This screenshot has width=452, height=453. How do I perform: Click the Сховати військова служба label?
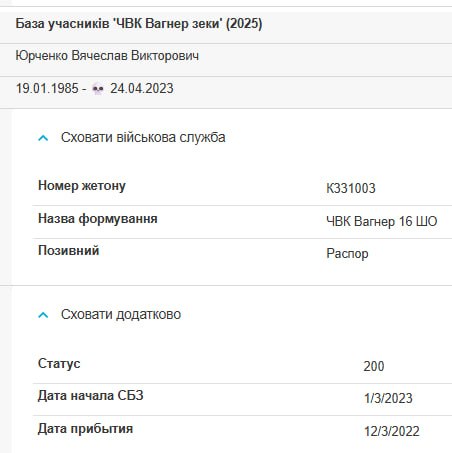(x=143, y=137)
